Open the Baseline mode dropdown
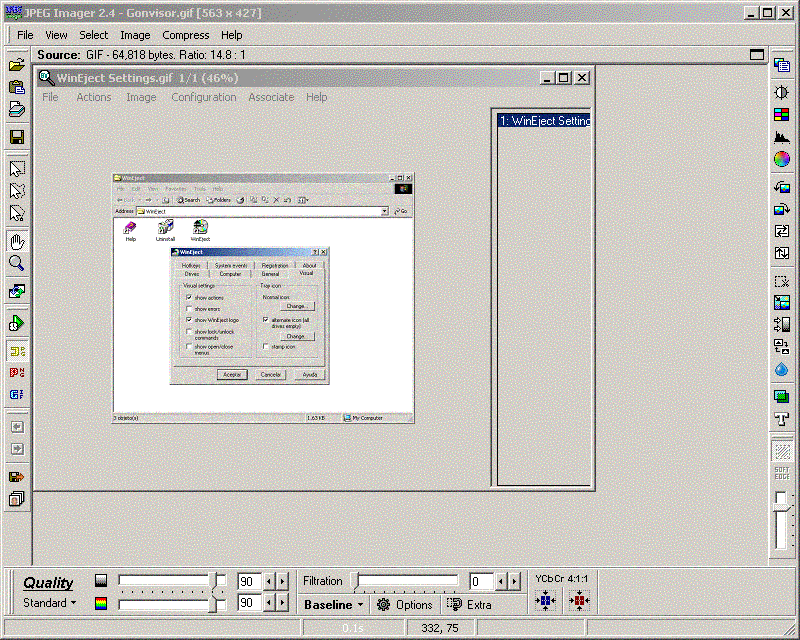The image size is (800, 640). tap(334, 605)
